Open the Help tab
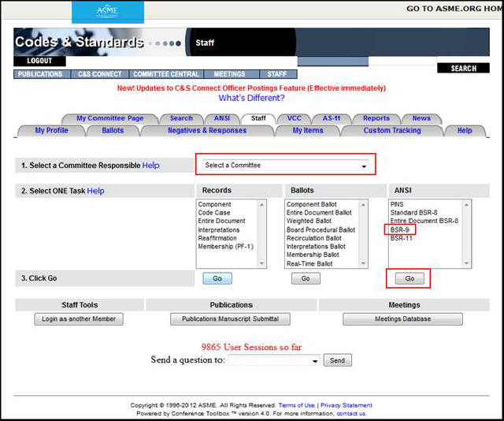Viewport: 504px width, 421px height. click(465, 130)
